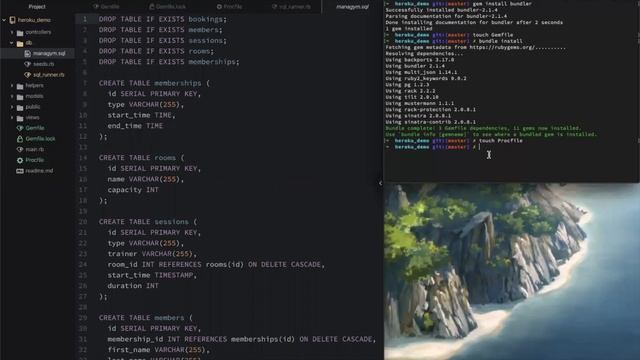Click the word 'bookings' on line 1
Image resolution: width=640 pixels, height=360 pixels.
click(x=206, y=19)
